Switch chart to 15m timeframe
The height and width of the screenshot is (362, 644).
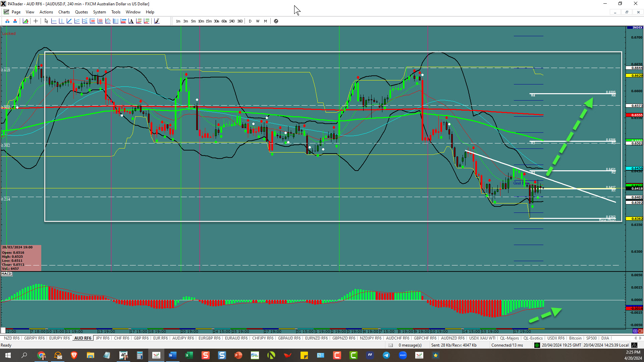(x=209, y=21)
